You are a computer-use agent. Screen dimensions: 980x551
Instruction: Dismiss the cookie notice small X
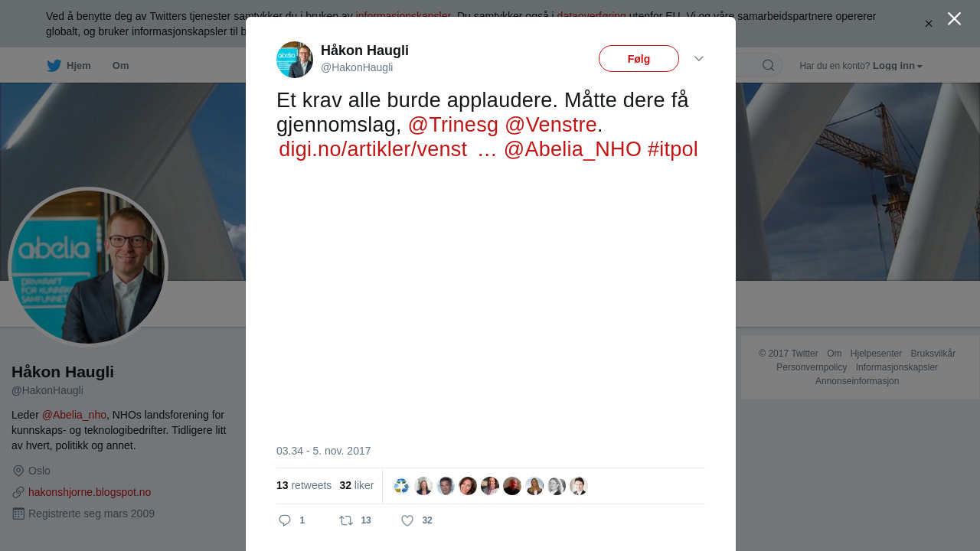point(929,24)
